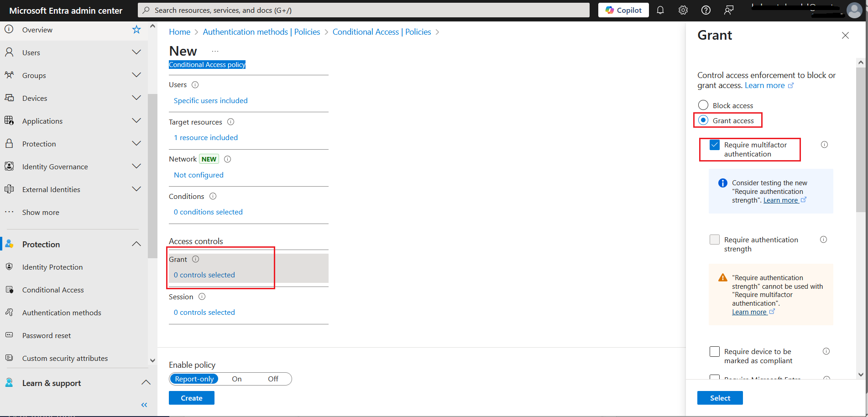The image size is (868, 417).
Task: Open the feedback icon in header
Action: [x=729, y=10]
